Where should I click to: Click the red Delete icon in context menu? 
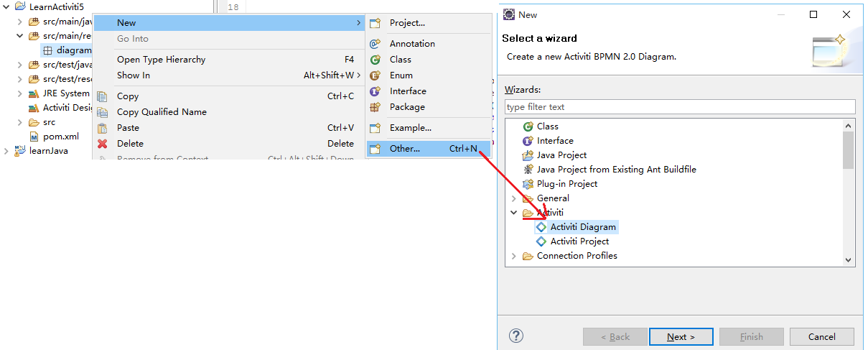(102, 144)
